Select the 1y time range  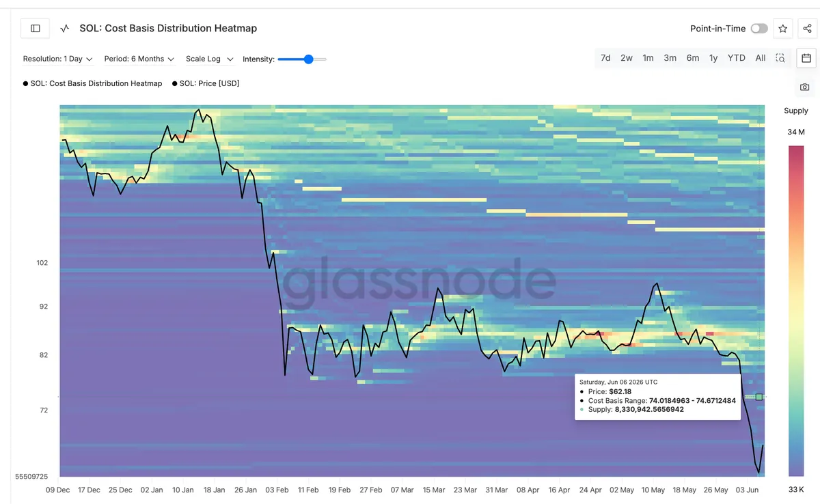[713, 58]
